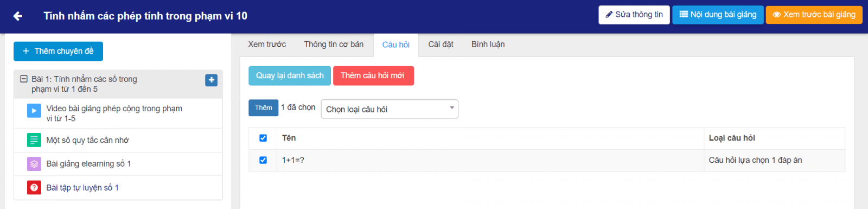The image size is (868, 209).
Task: Click the question name 1+1=?
Action: point(293,160)
